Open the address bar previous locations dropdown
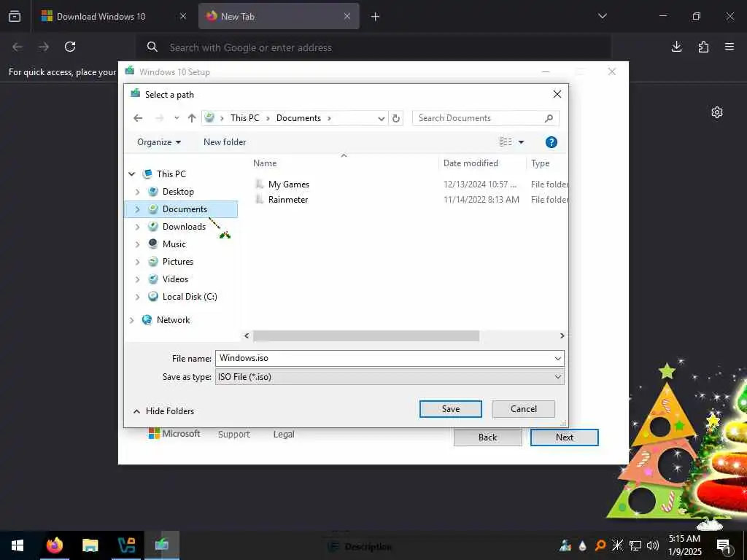Screen dimensions: 747x560 (381, 119)
